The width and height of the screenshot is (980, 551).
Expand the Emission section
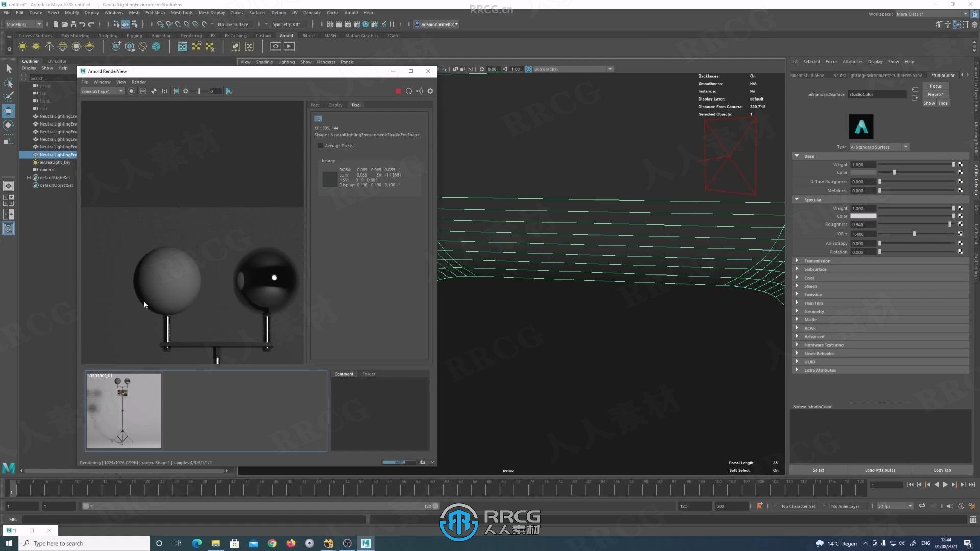(797, 294)
